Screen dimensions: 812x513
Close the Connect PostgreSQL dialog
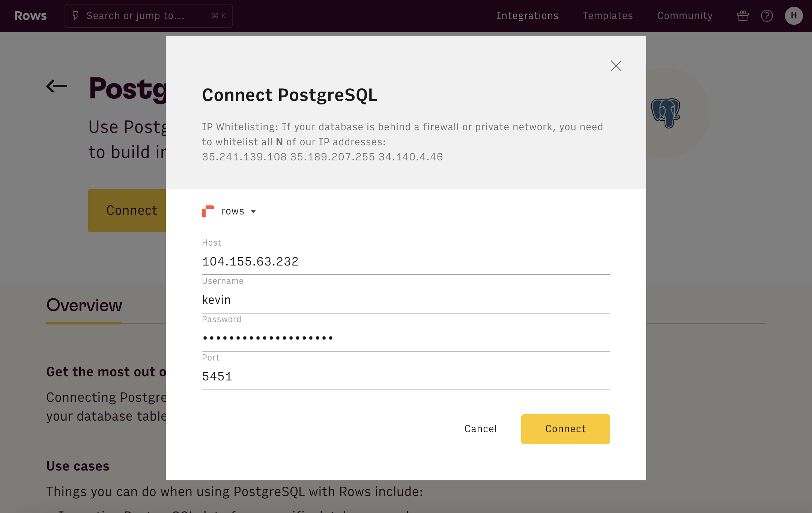(616, 66)
